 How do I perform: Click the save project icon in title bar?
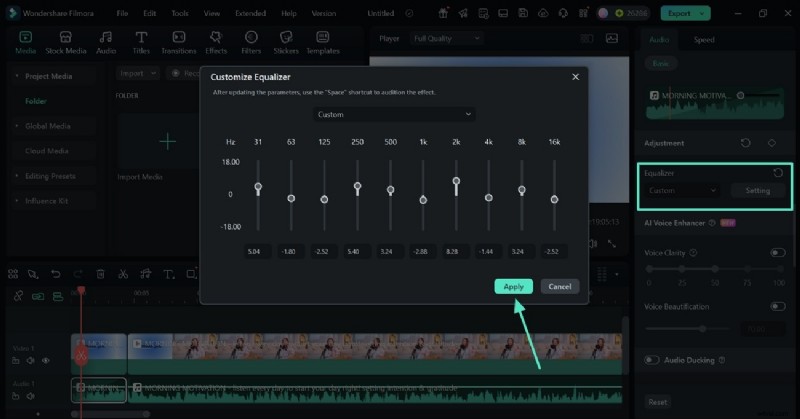(x=523, y=13)
